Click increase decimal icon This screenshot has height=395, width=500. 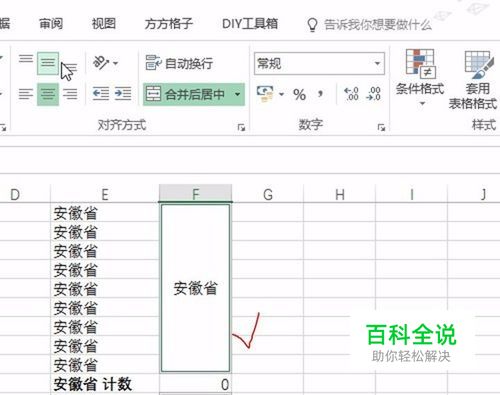[351, 94]
